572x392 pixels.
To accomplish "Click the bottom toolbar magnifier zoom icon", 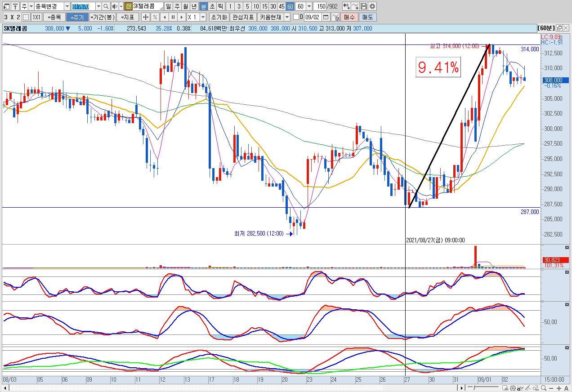I will (x=543, y=388).
